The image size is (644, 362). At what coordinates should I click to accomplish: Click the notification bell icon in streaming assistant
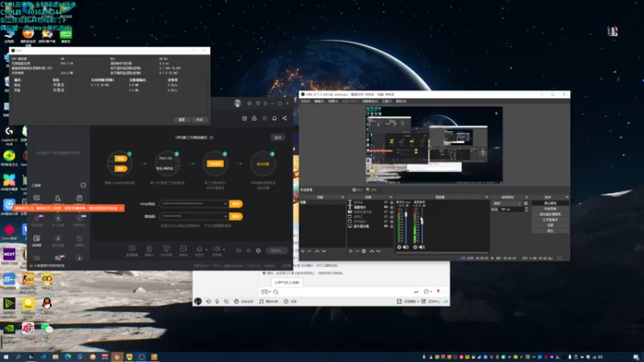tap(275, 117)
